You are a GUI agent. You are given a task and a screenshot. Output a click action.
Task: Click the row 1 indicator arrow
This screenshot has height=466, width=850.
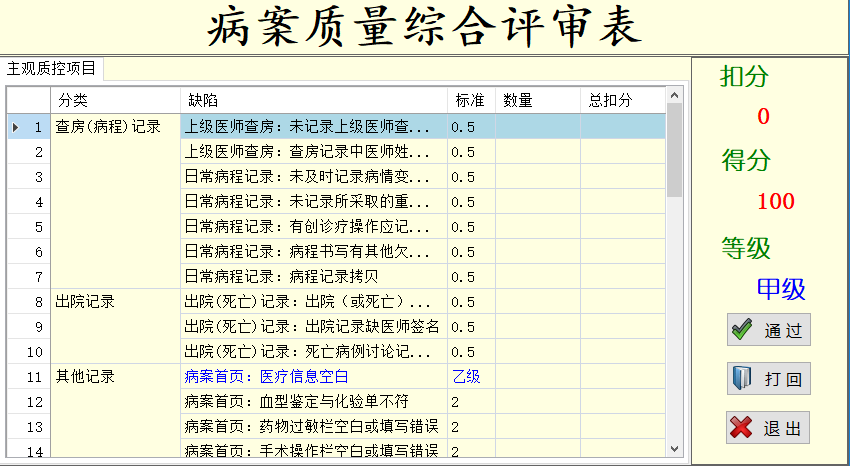[x=16, y=127]
